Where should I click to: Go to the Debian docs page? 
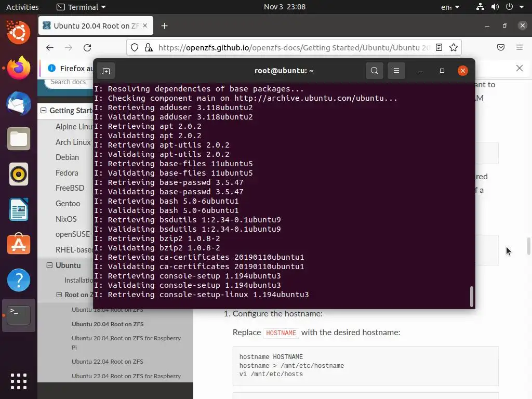67,157
